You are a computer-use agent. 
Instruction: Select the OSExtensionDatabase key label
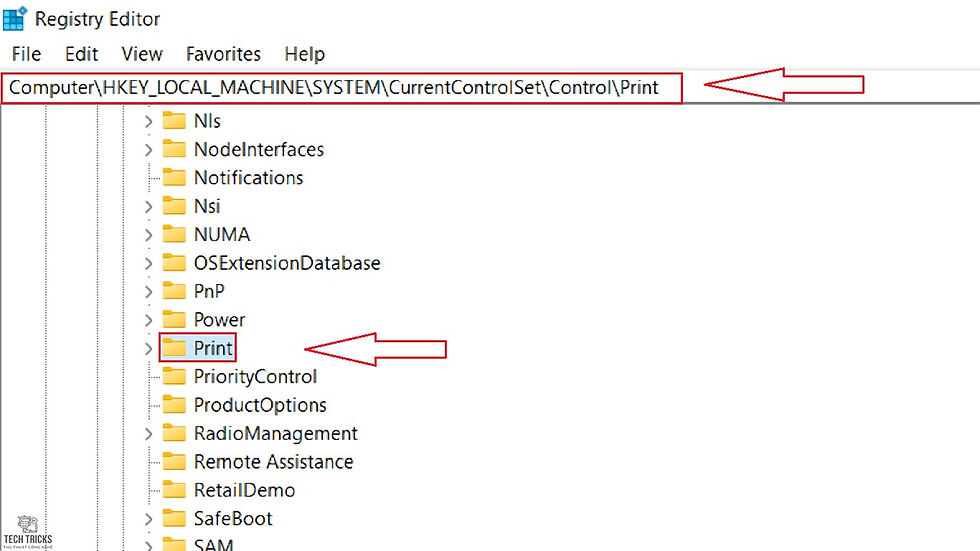click(x=287, y=264)
